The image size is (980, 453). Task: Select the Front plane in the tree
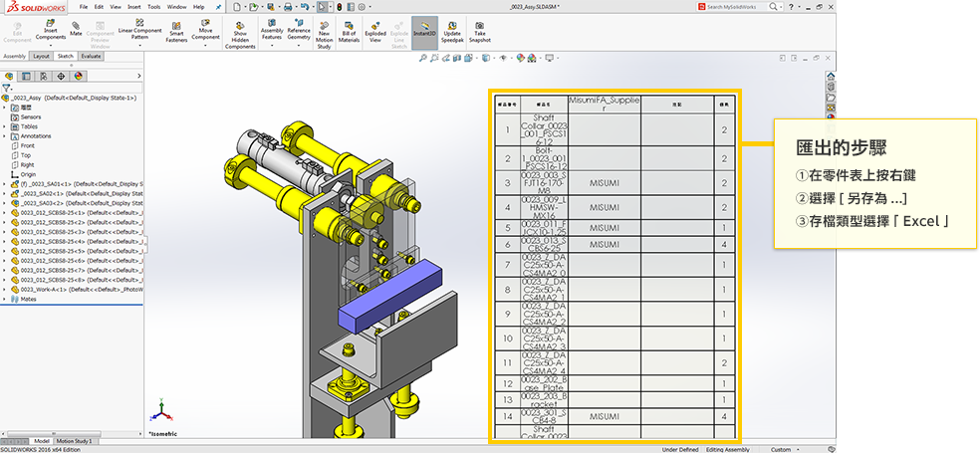27,145
